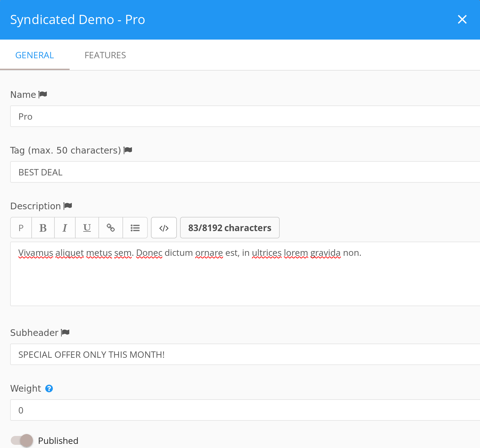Toggle bold formatting in description editor
This screenshot has height=448, width=480.
point(43,228)
